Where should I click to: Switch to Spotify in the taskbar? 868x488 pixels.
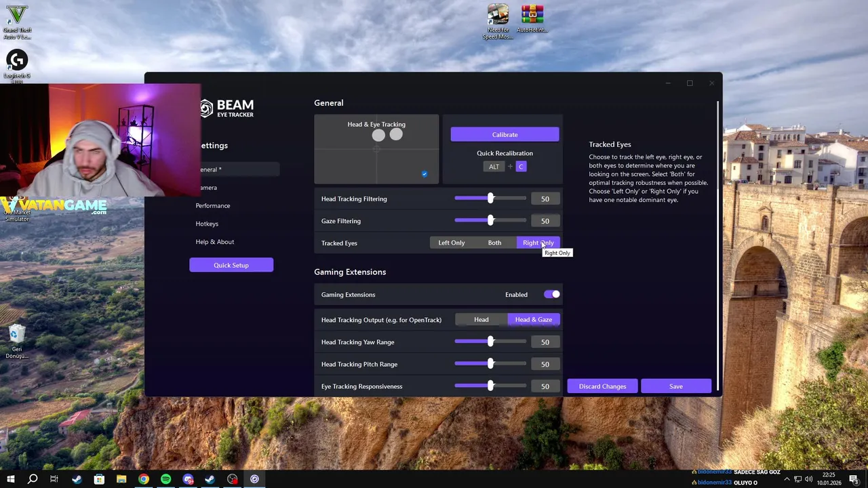(166, 479)
